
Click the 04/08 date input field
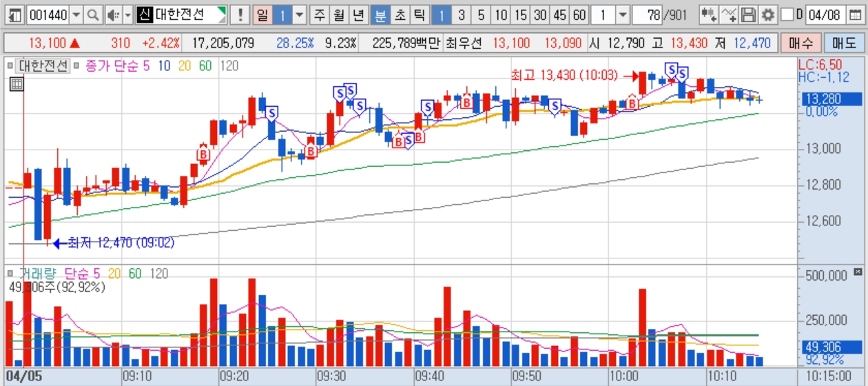825,14
